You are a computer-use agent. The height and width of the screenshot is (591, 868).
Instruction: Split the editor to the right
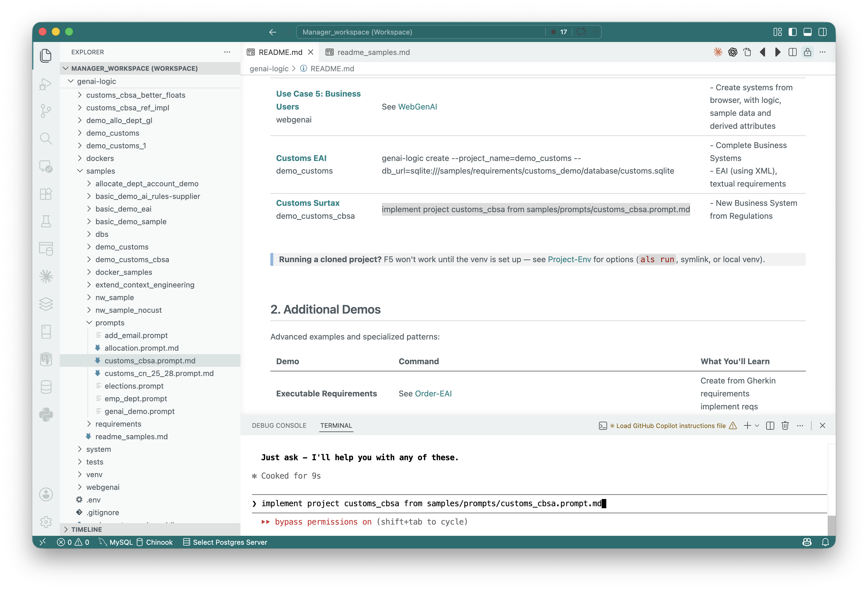pos(792,52)
